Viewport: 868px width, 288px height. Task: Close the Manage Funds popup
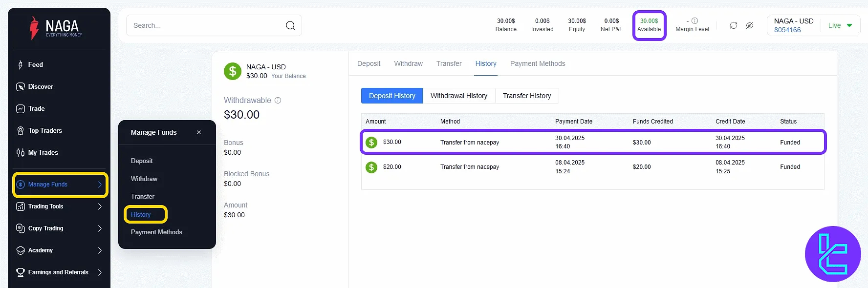click(199, 132)
